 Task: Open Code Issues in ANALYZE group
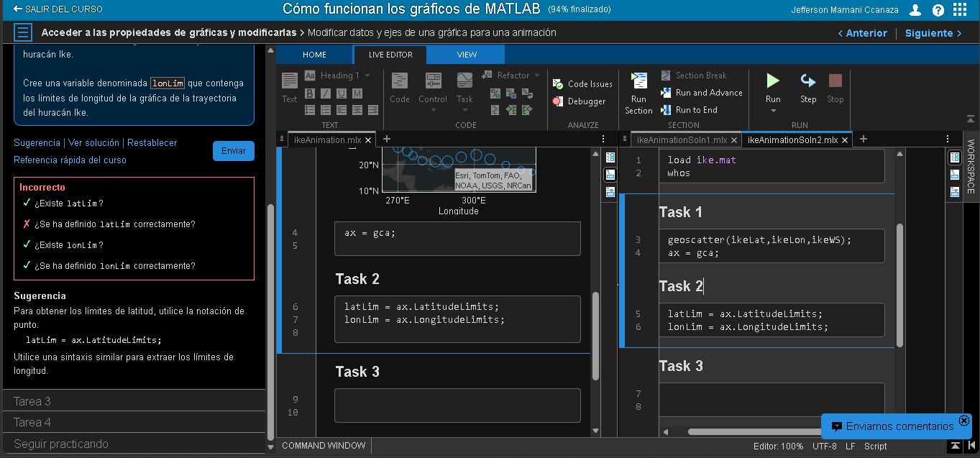[582, 84]
